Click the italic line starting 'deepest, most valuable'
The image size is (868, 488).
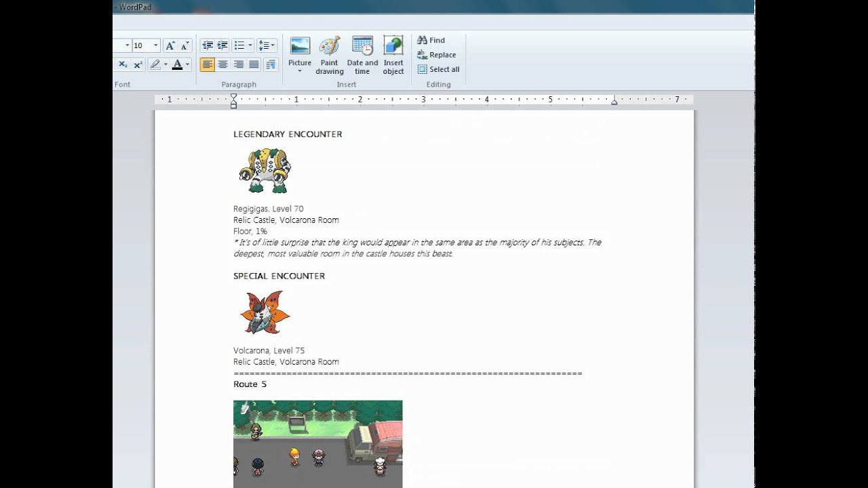(x=343, y=253)
